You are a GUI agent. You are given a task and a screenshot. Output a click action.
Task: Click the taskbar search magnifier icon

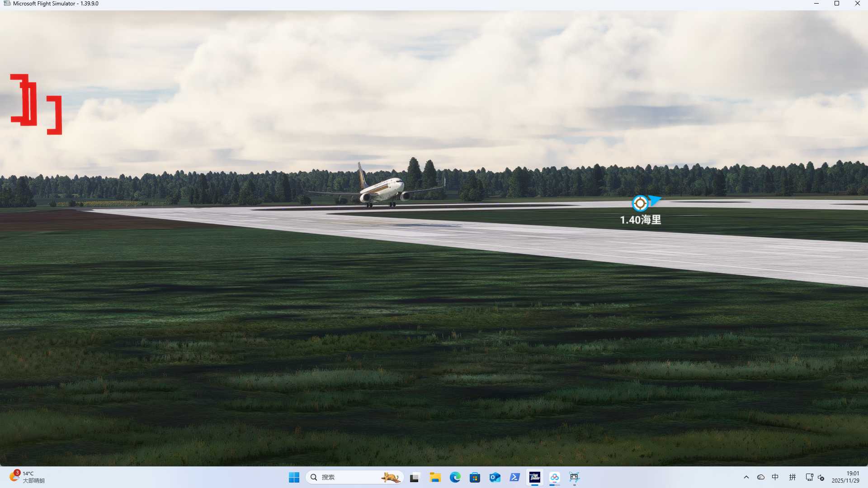pos(314,477)
